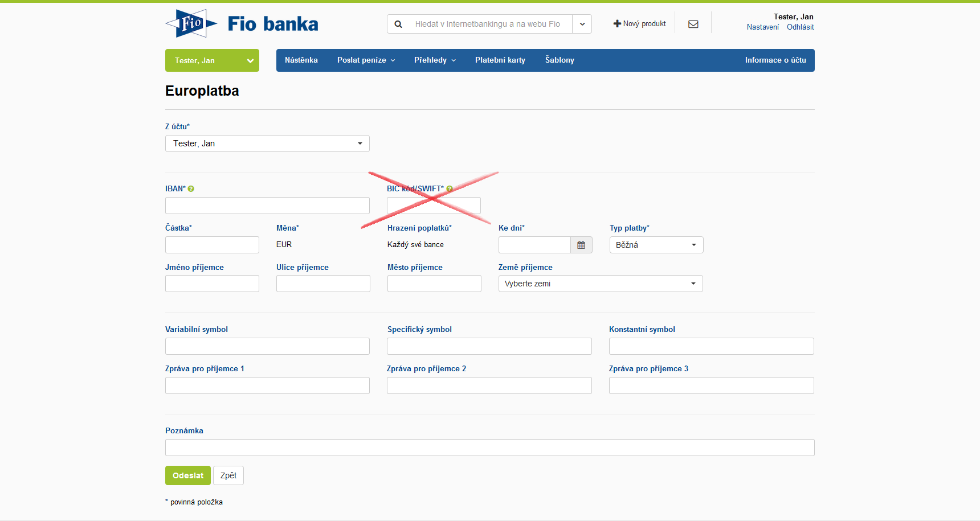Expand the Přehledy menu
This screenshot has height=521, width=980.
(435, 60)
